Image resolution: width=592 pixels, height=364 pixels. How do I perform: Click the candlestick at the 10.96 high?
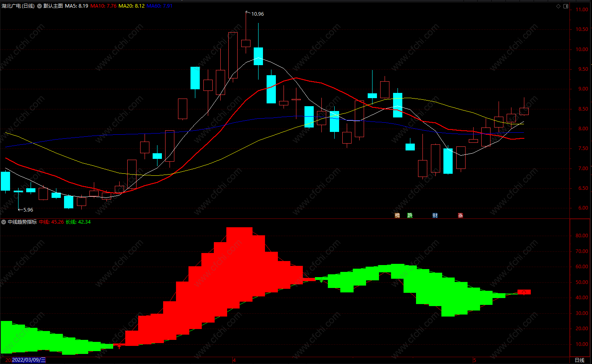246,43
